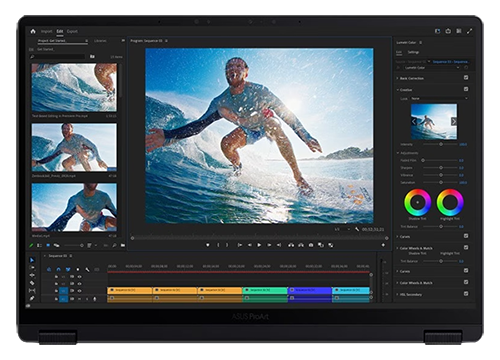Collapse the Creative section

[398, 90]
